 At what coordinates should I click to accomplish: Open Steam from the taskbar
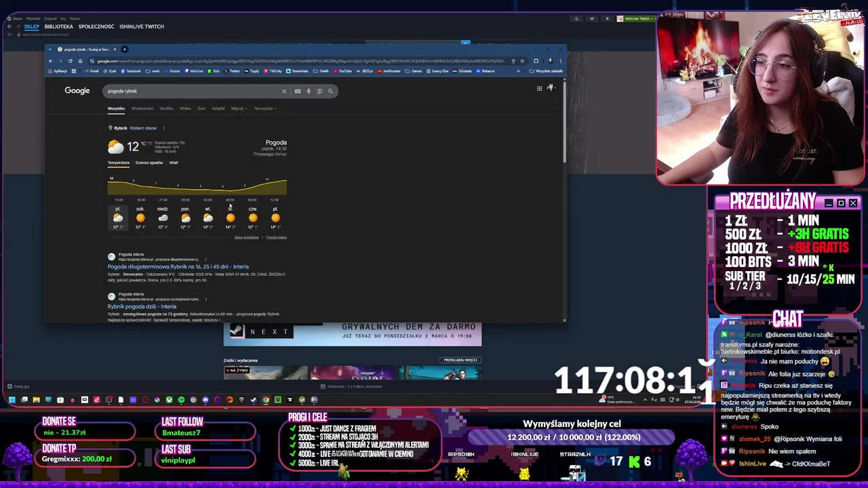click(x=254, y=400)
